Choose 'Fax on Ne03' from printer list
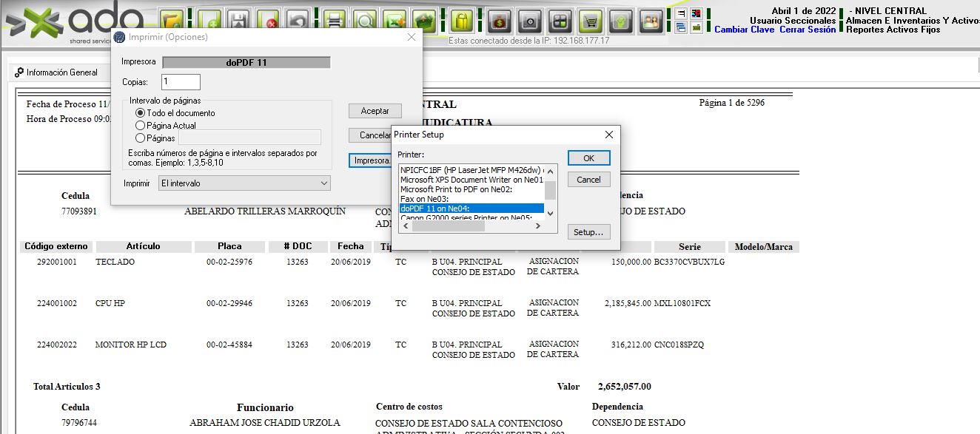This screenshot has height=434, width=980. point(424,199)
